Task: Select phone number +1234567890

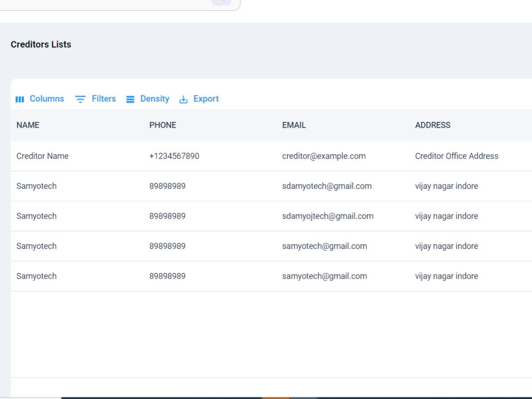Action: [174, 156]
